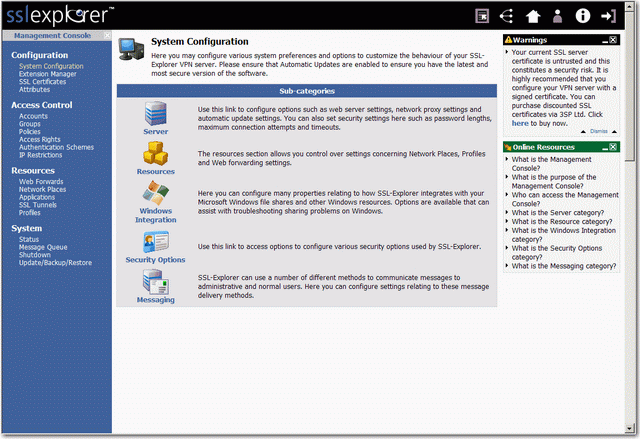
Task: Open 'What is the purpose of the Management Console?'
Action: coord(554,182)
